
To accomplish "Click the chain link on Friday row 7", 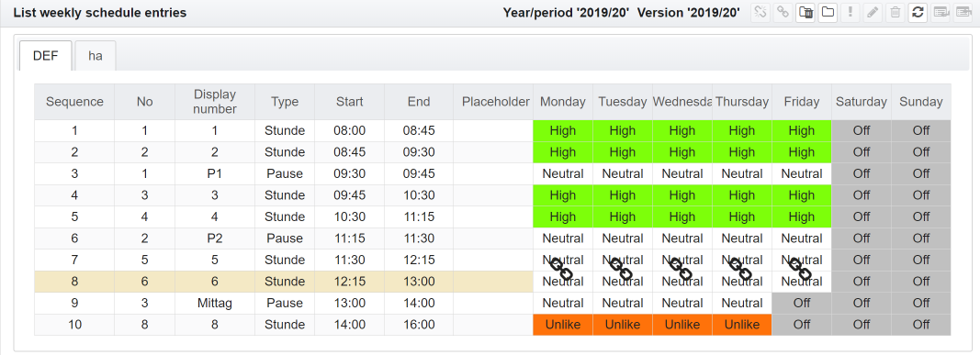I will pyautogui.click(x=800, y=269).
